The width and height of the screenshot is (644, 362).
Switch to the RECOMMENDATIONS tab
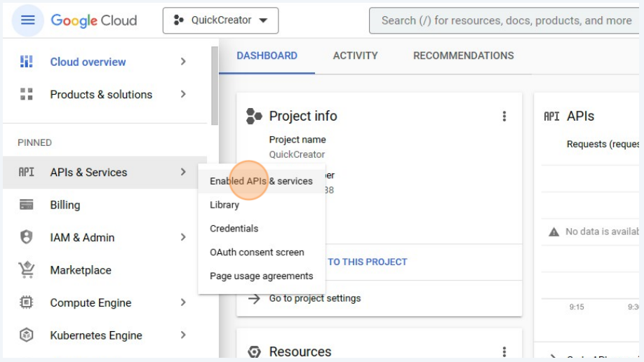[463, 56]
